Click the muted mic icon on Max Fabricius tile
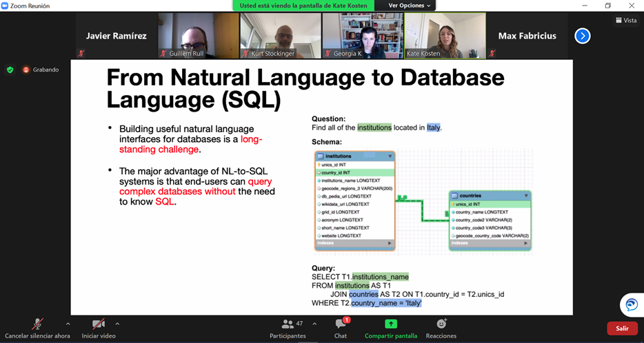This screenshot has height=343, width=644. [492, 53]
